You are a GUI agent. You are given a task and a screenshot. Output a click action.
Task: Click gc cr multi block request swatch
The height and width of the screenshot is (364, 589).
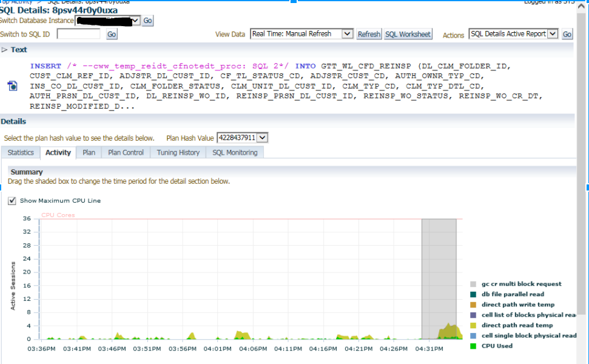point(473,284)
